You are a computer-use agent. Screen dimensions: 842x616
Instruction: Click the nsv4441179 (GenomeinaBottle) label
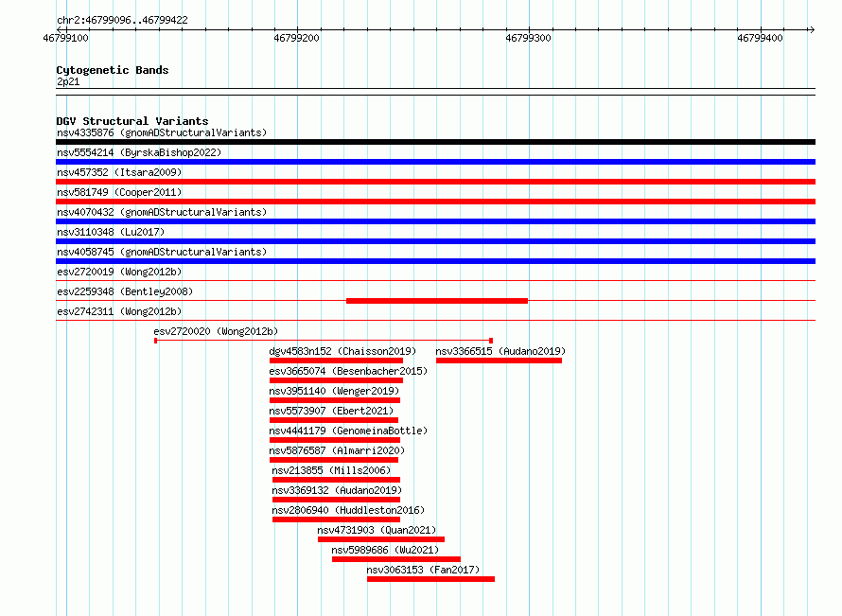point(348,431)
